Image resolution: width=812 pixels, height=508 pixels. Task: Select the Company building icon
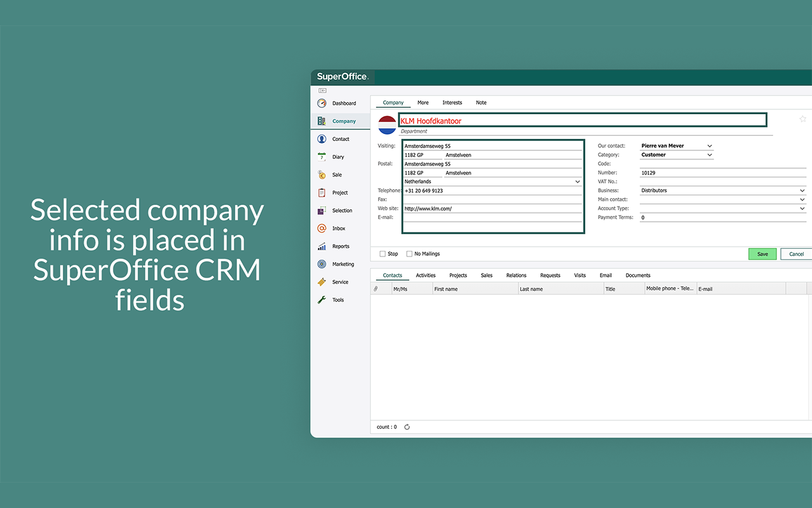tap(322, 121)
